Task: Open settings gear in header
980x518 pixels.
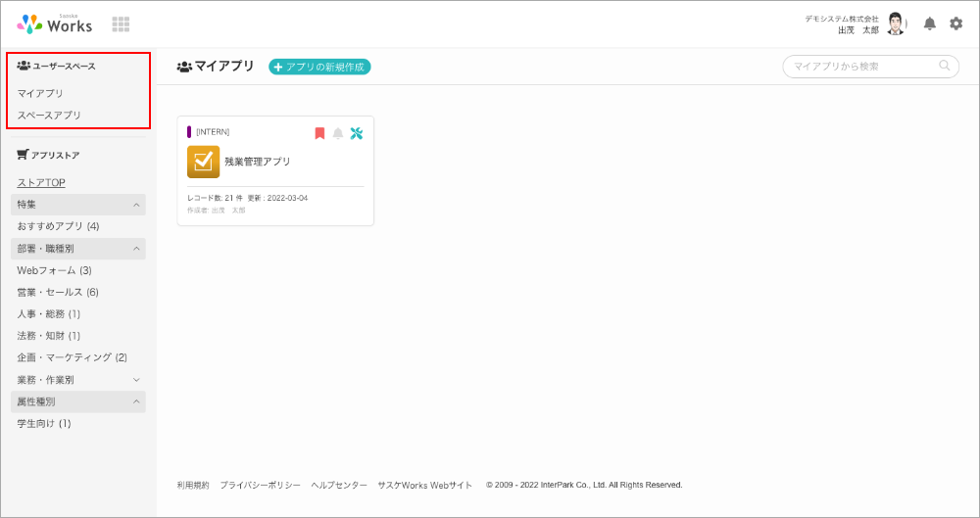Action: [x=956, y=24]
